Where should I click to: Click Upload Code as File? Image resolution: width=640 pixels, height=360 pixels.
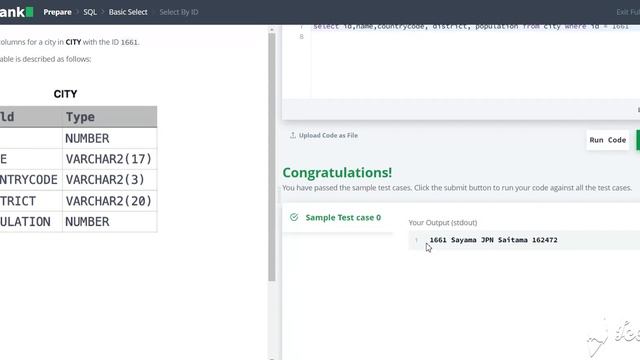328,135
